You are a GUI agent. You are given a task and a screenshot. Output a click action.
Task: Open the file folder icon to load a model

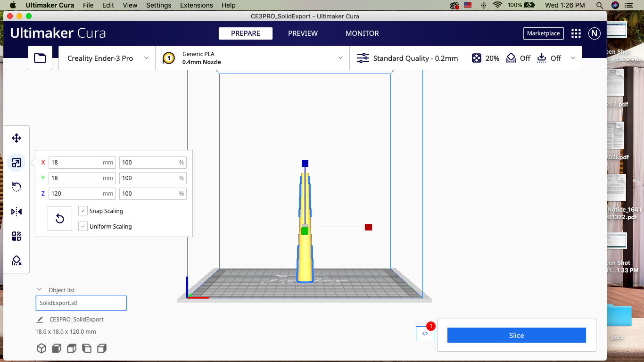click(40, 58)
